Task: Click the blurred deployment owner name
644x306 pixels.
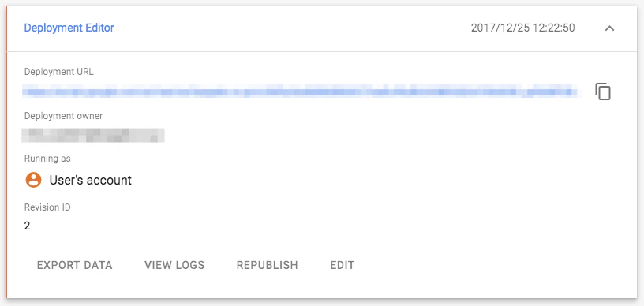Action: [93, 136]
